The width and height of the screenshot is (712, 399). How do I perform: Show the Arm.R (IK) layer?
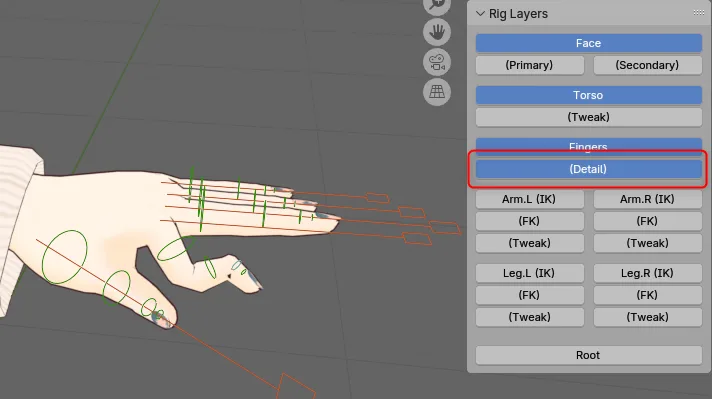coord(648,199)
